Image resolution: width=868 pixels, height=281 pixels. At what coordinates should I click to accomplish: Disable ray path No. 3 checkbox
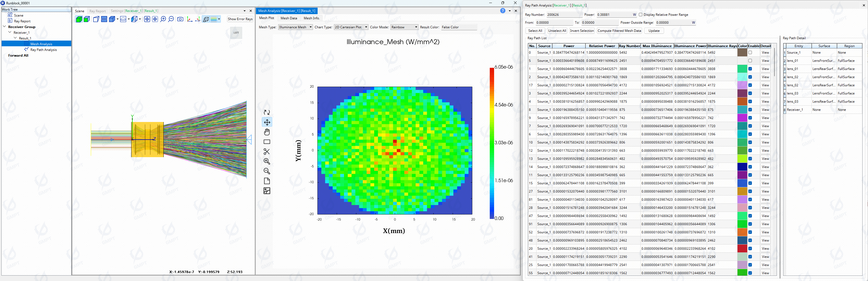pyautogui.click(x=750, y=93)
